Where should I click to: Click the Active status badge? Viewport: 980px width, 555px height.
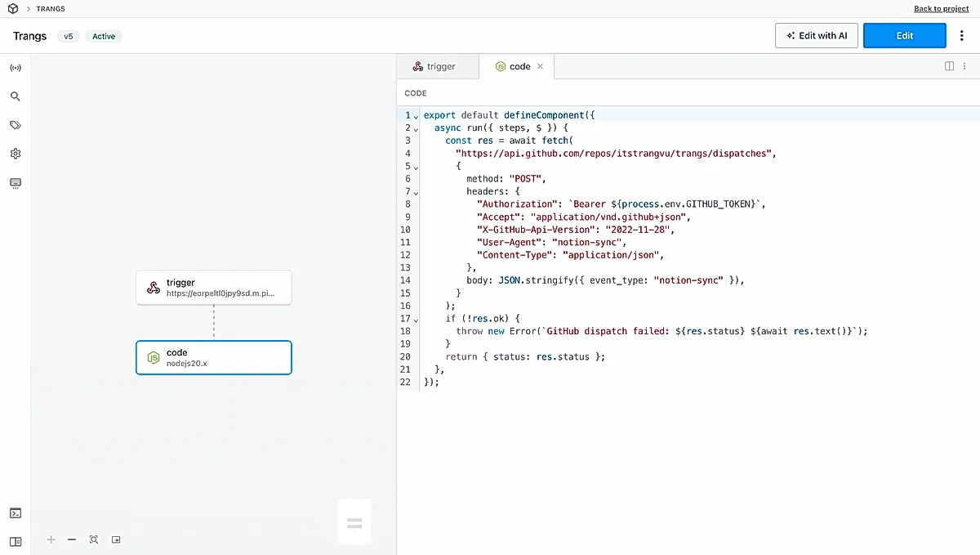(x=104, y=36)
